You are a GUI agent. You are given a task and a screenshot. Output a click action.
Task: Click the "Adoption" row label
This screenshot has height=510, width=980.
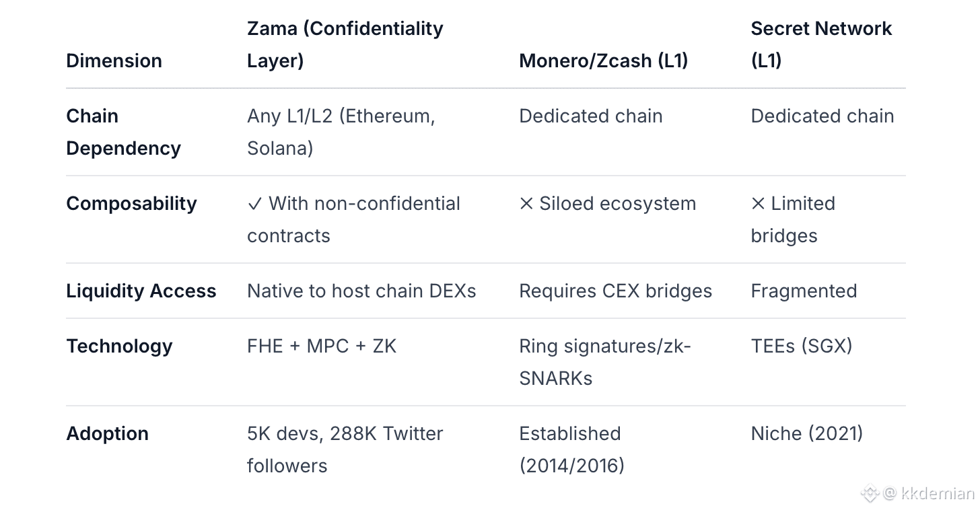click(x=107, y=433)
